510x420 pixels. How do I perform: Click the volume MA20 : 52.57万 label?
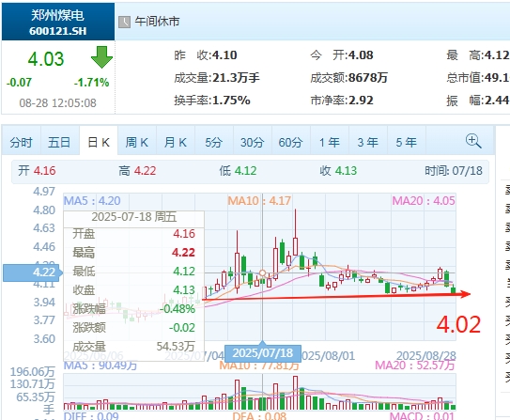pos(415,366)
